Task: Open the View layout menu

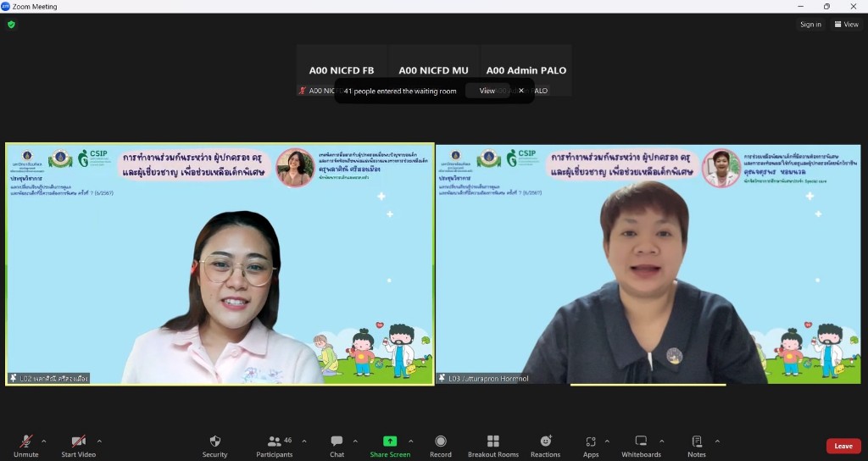Action: point(847,25)
